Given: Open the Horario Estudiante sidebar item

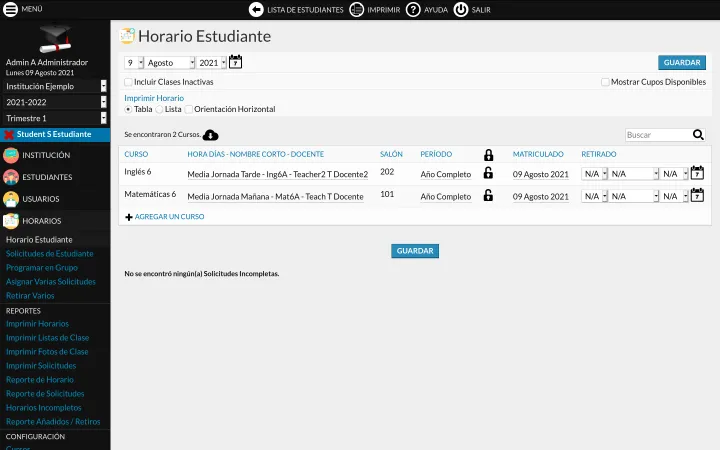Looking at the screenshot, I should coord(39,240).
